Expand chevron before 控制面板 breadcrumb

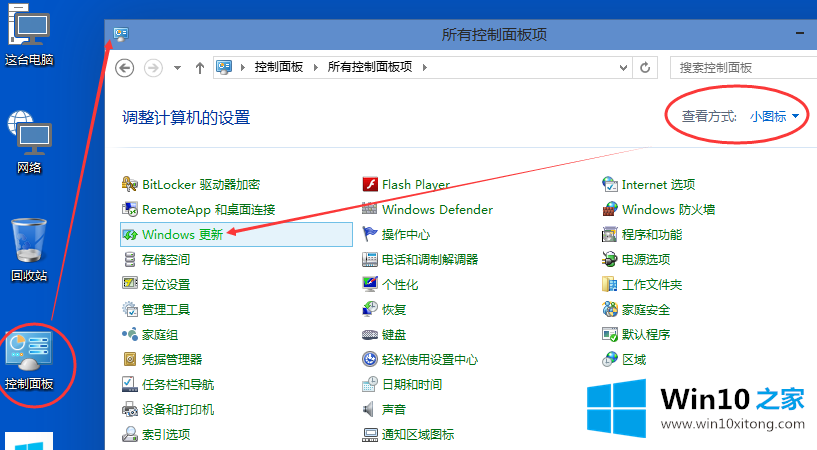(242, 68)
